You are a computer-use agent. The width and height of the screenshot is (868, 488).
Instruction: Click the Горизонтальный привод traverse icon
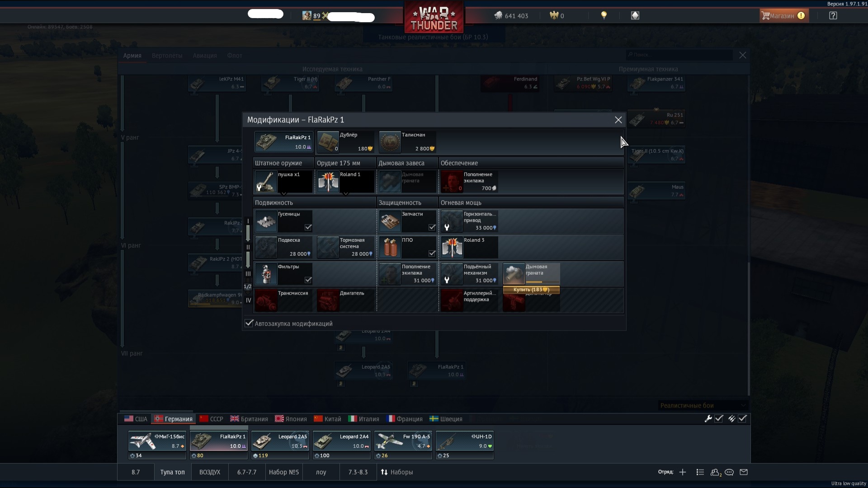pos(452,221)
